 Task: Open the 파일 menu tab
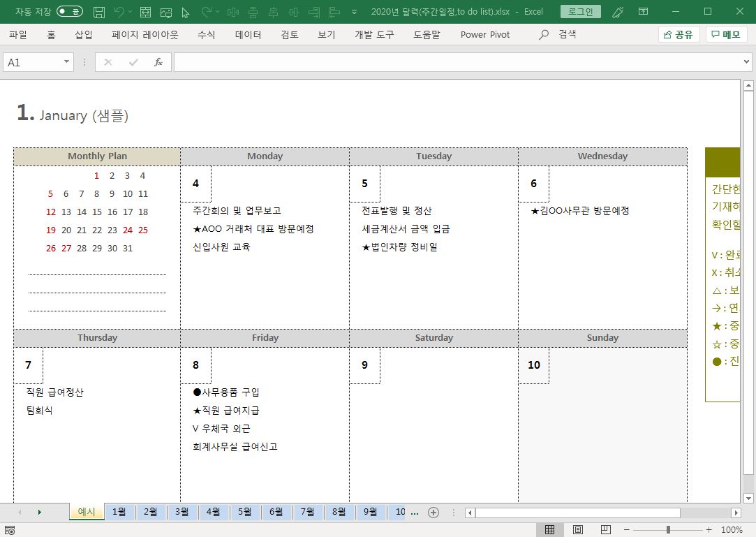(18, 34)
